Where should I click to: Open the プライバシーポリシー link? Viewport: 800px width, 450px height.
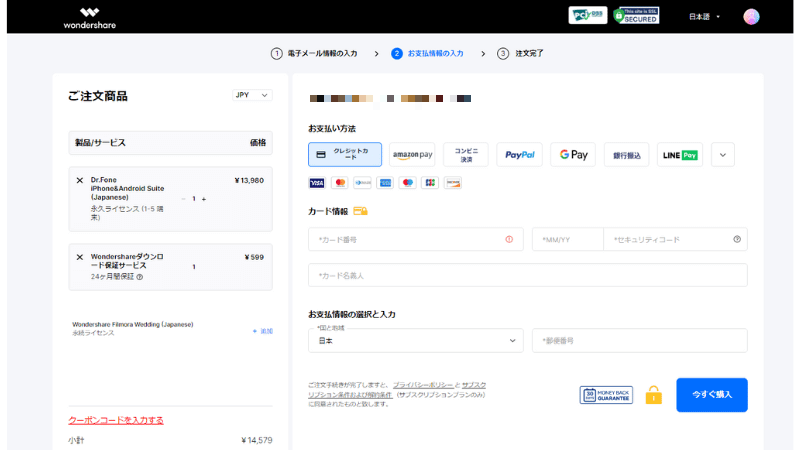(422, 385)
